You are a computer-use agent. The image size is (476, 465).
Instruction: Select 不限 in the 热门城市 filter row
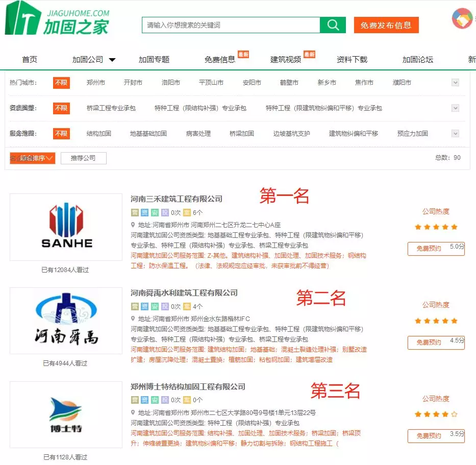[61, 83]
